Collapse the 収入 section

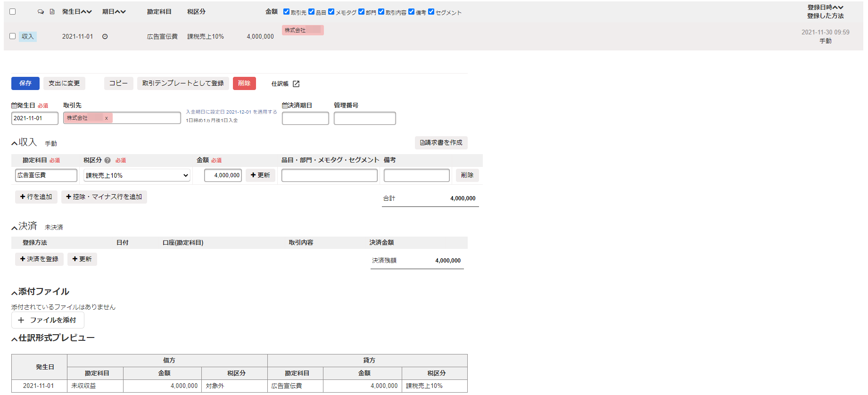tap(14, 143)
